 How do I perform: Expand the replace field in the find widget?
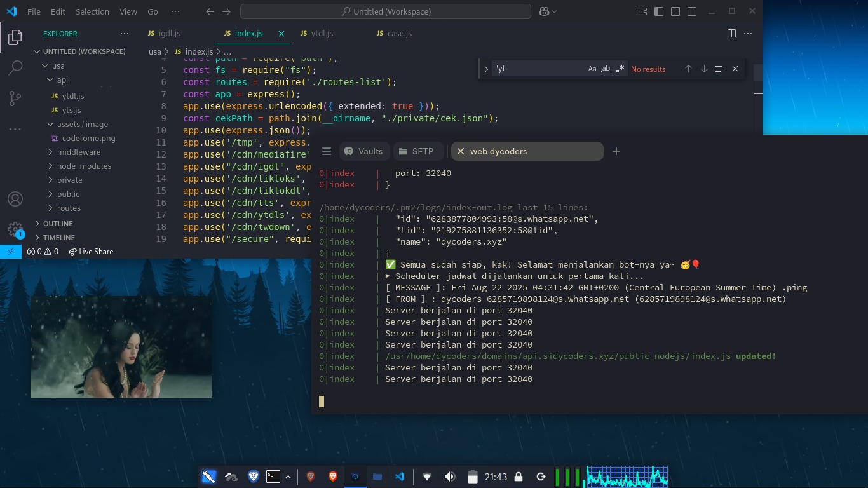tap(486, 69)
